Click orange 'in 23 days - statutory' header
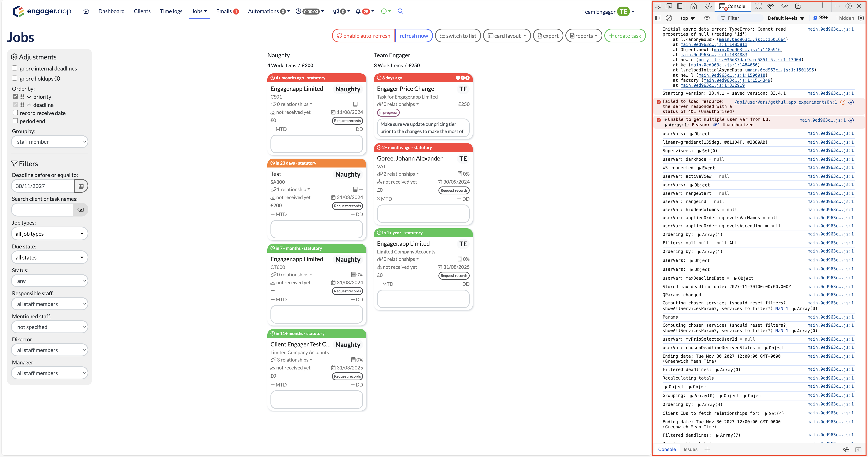This screenshot has width=868, height=457. pos(317,163)
